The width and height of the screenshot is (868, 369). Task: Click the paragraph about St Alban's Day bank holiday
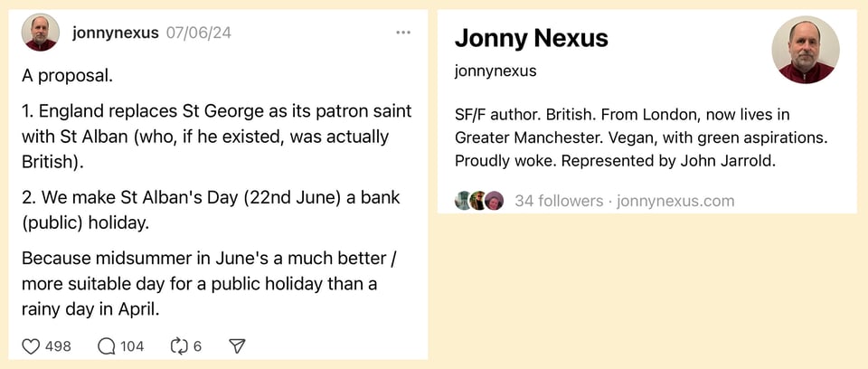(211, 208)
